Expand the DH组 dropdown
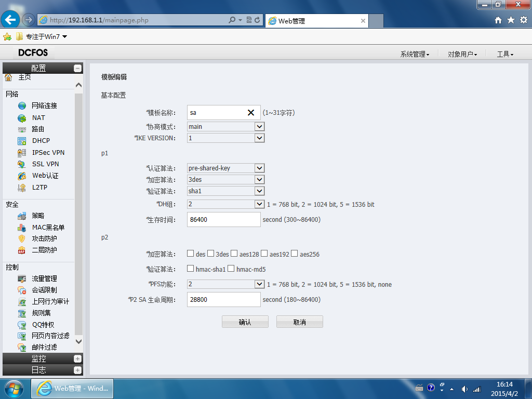This screenshot has width=532, height=399. click(225, 204)
